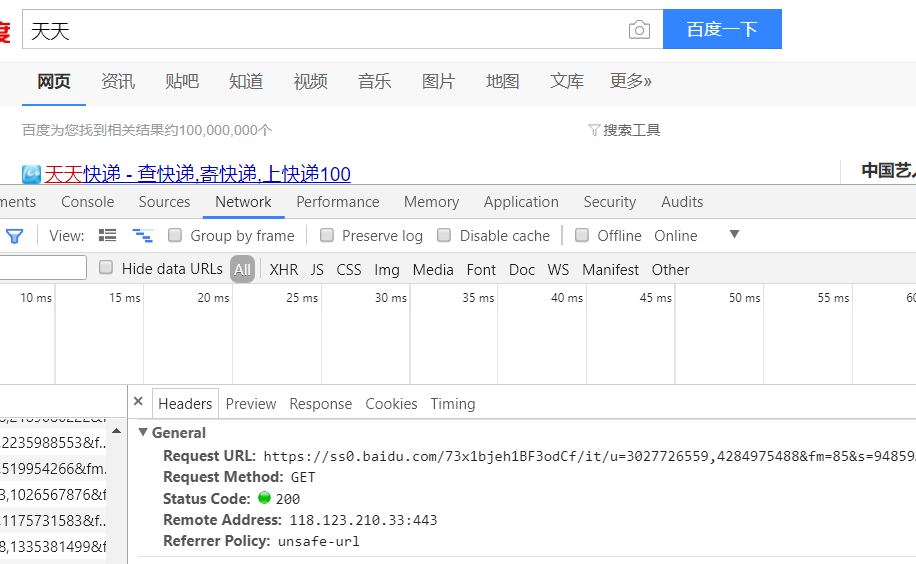Viewport: 916px width, 564px height.
Task: Filter requests by Doc
Action: [x=522, y=269]
